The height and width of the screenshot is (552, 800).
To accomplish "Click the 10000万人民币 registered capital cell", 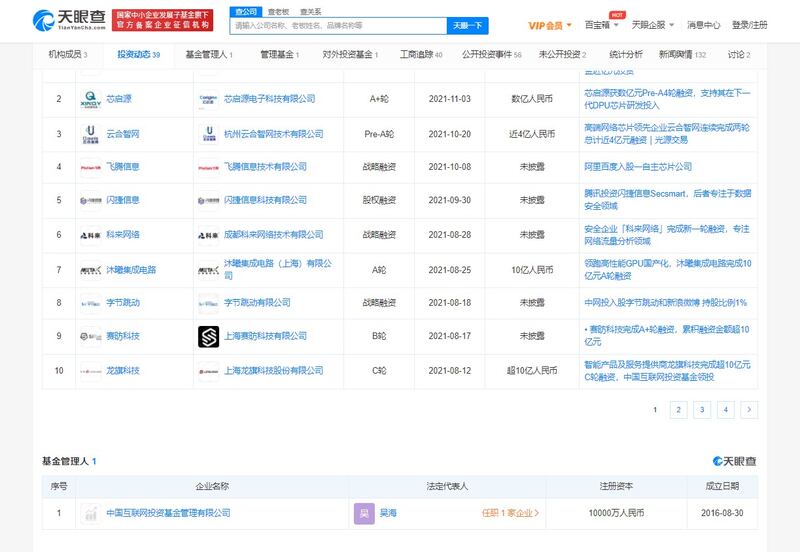I will (x=616, y=513).
